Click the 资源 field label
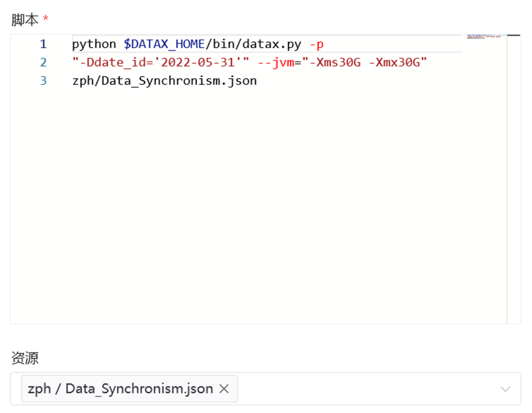Screen dimensions: 532x413 25,358
